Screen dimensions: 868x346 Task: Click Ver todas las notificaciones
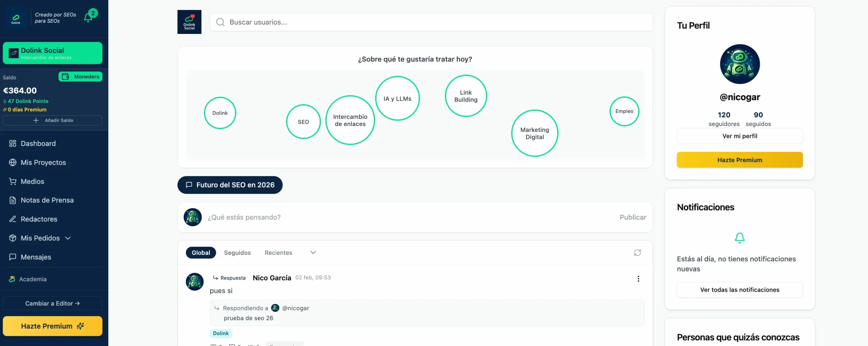click(x=739, y=290)
